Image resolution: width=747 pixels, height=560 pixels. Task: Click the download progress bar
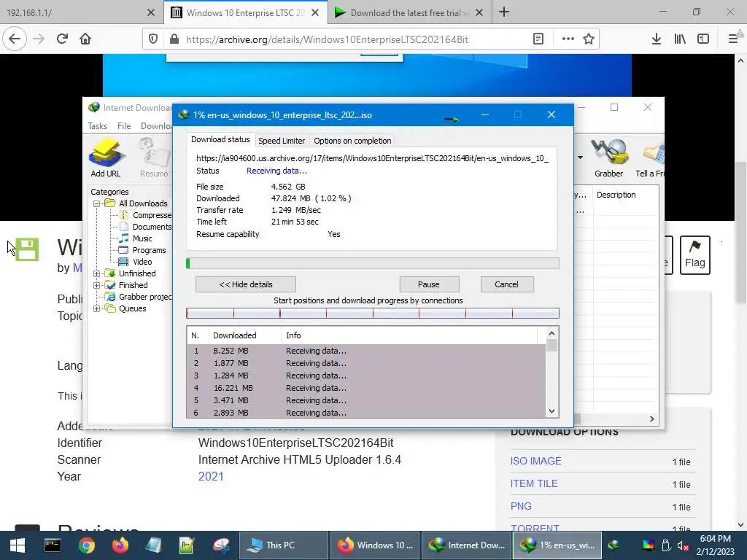[373, 263]
